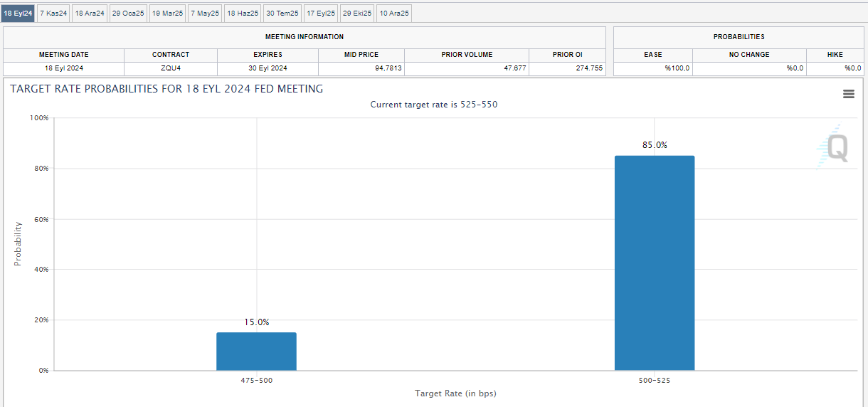
Task: Switch to the 19 Mar25 tab
Action: point(167,14)
